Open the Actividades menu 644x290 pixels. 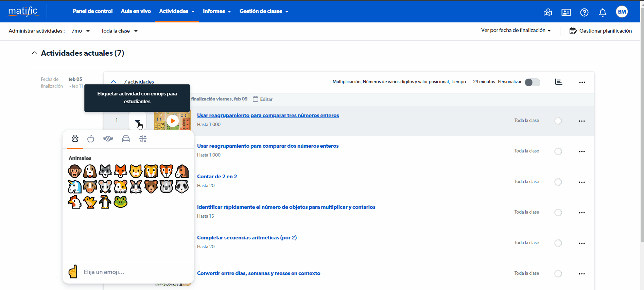click(x=177, y=11)
